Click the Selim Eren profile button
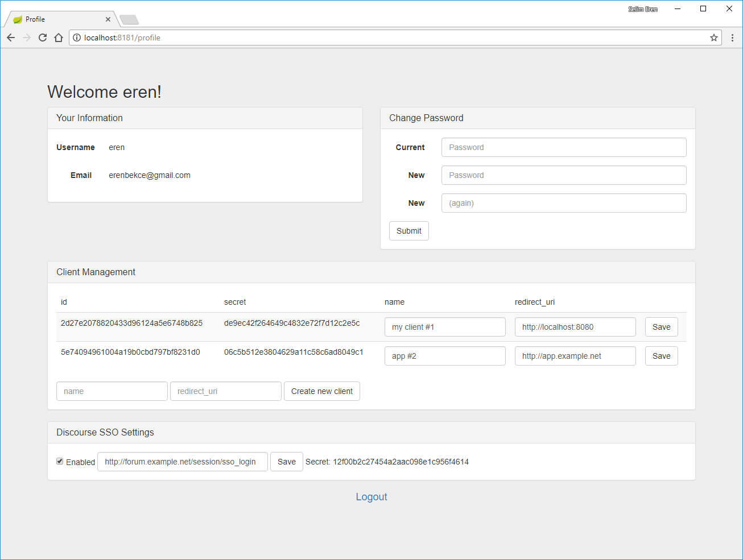This screenshot has height=560, width=743. point(643,9)
